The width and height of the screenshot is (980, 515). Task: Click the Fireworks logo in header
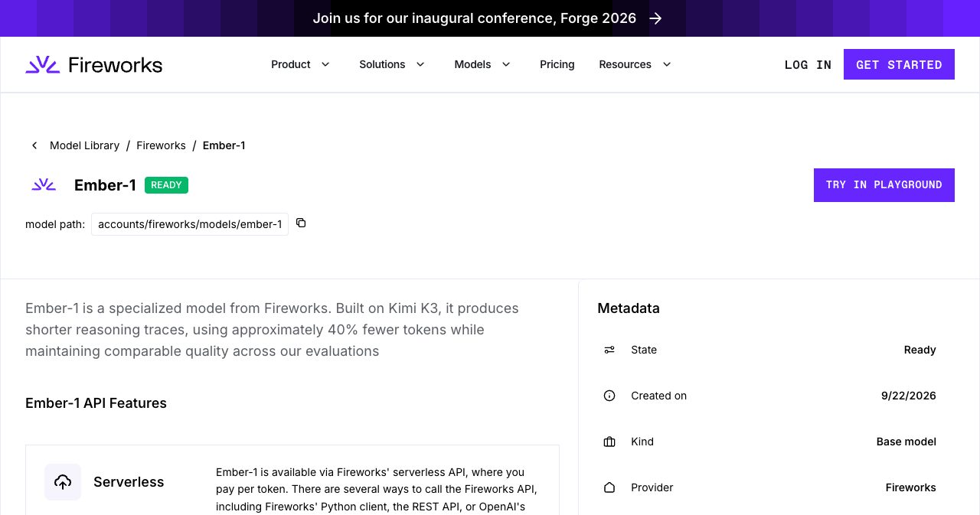[93, 64]
